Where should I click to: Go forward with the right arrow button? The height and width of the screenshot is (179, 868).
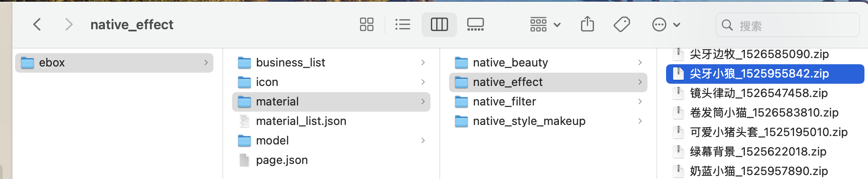(x=68, y=24)
